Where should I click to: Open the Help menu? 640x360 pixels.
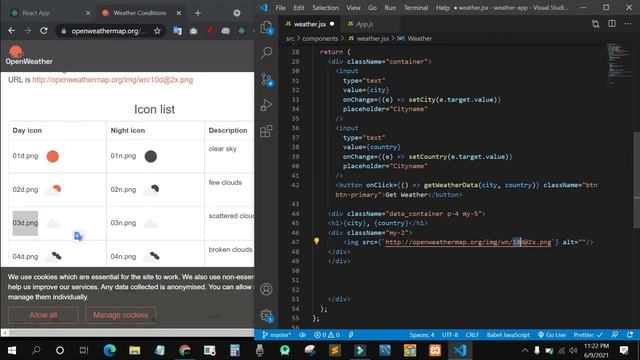tap(442, 8)
